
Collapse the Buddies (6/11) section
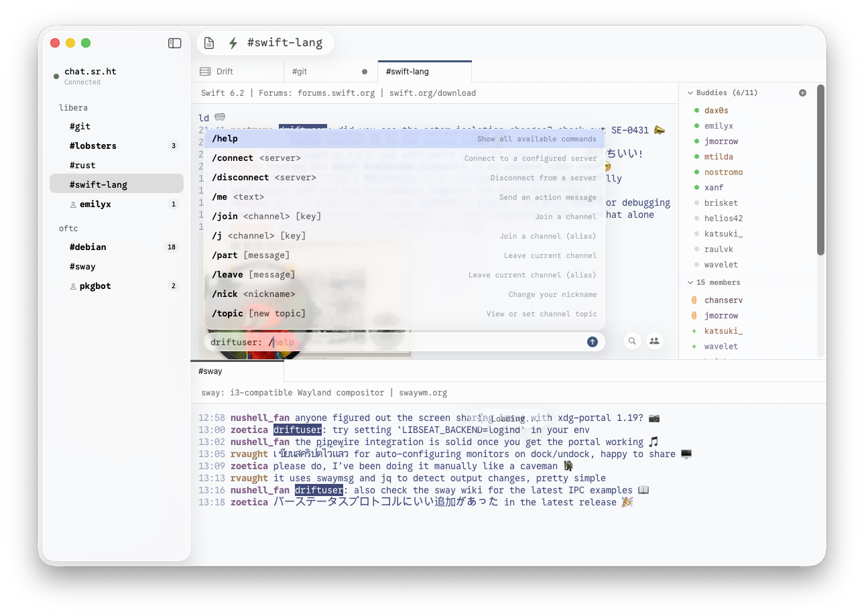[689, 93]
